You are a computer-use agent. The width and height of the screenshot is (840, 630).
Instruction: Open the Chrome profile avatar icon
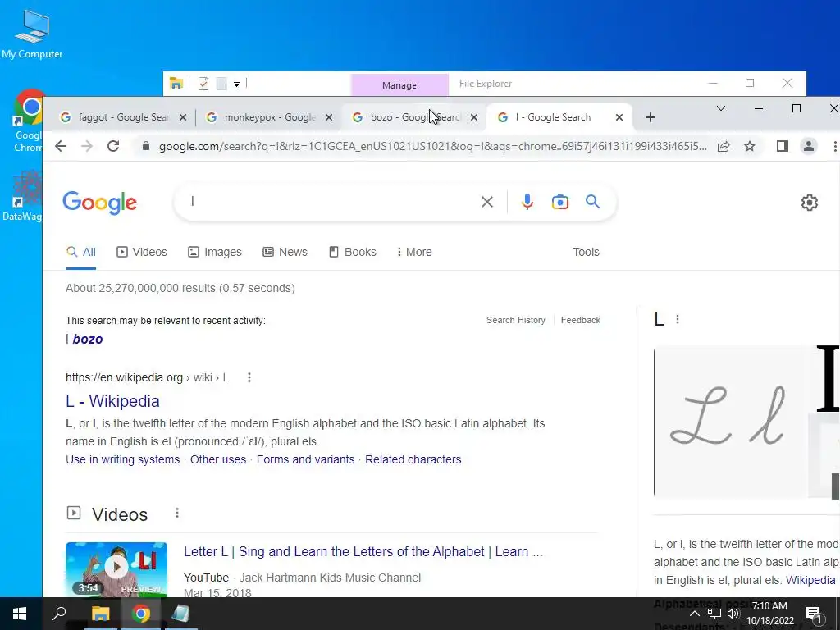[808, 146]
